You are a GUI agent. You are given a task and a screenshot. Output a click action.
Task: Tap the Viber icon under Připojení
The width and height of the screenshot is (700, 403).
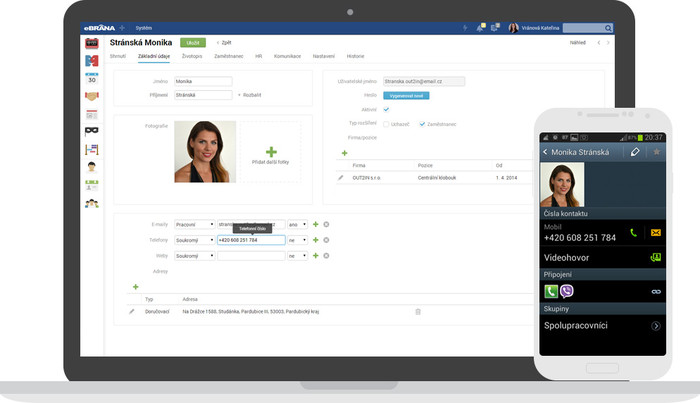(x=567, y=291)
